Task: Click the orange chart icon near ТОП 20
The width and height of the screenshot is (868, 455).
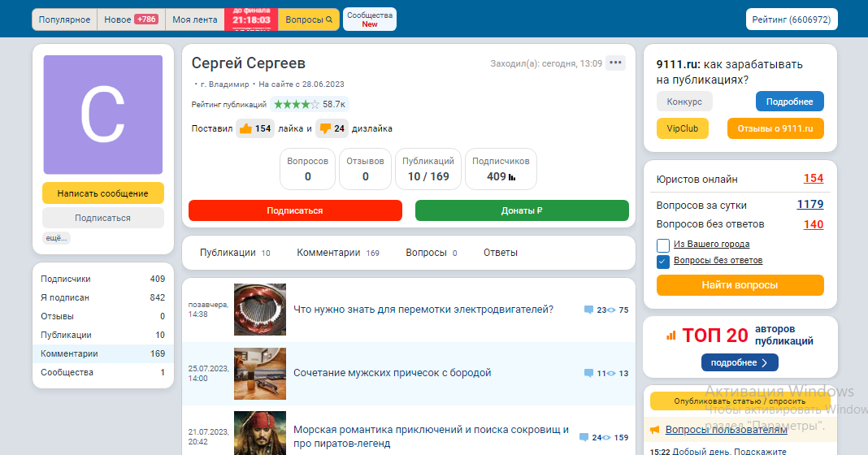Action: click(671, 335)
